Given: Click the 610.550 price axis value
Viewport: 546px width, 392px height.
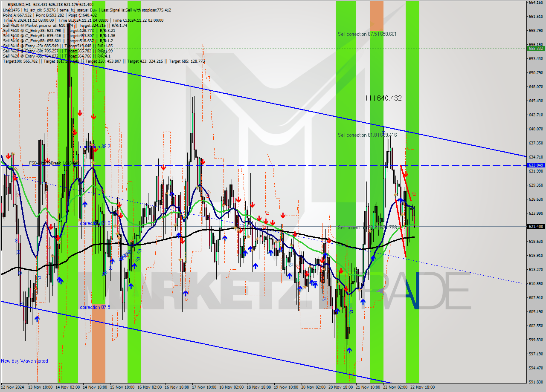Looking at the screenshot, I should [x=536, y=283].
